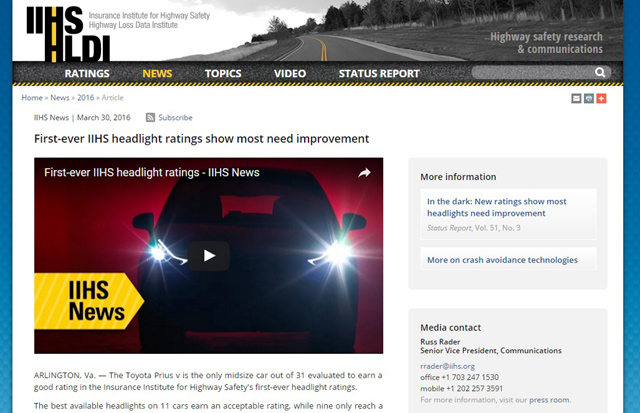Click 'Senior Vice President, Communications' text

pyautogui.click(x=491, y=351)
